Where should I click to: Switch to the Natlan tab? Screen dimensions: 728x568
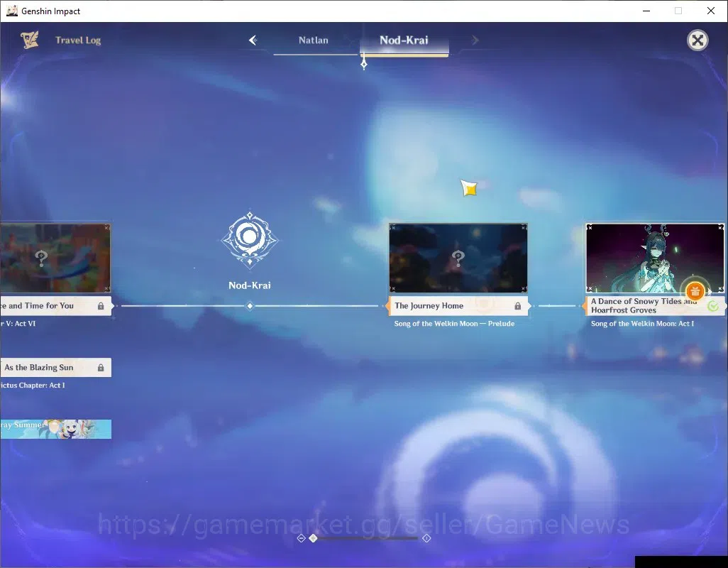tap(314, 40)
